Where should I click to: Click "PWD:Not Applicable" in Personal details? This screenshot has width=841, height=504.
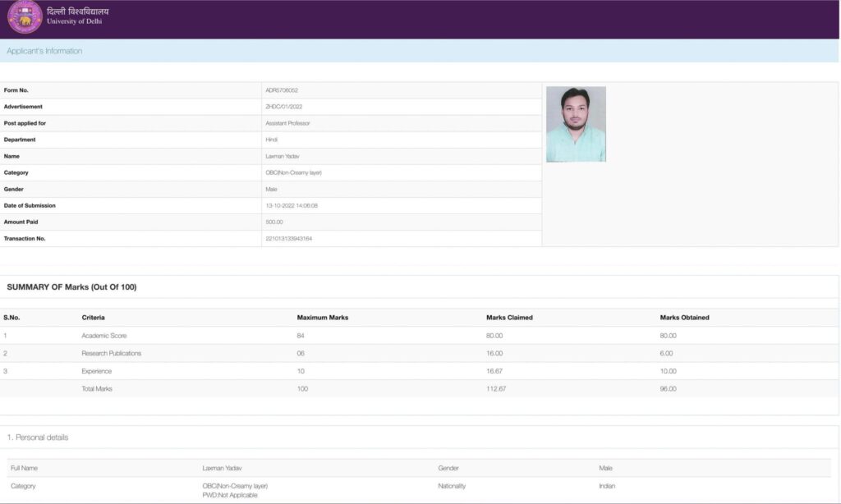click(230, 496)
